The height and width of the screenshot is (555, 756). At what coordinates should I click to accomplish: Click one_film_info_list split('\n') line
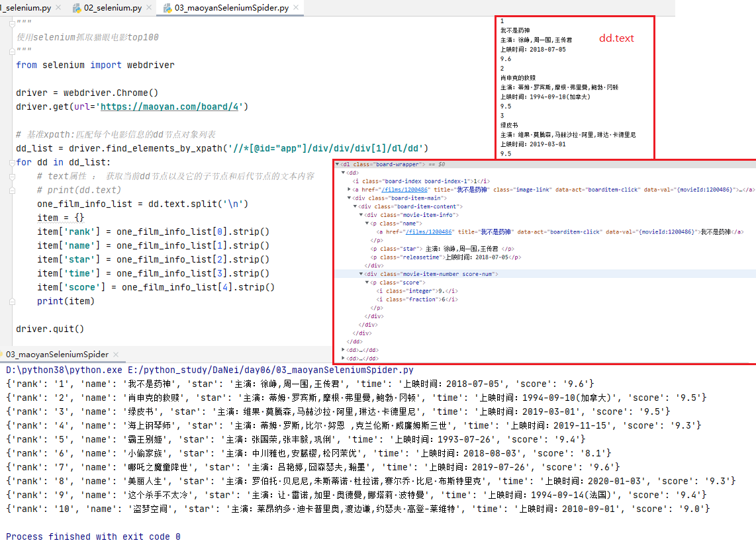143,204
